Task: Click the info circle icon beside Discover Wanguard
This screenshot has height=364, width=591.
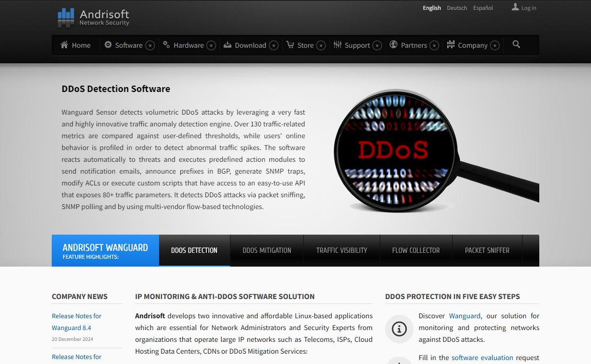Action: click(x=399, y=329)
